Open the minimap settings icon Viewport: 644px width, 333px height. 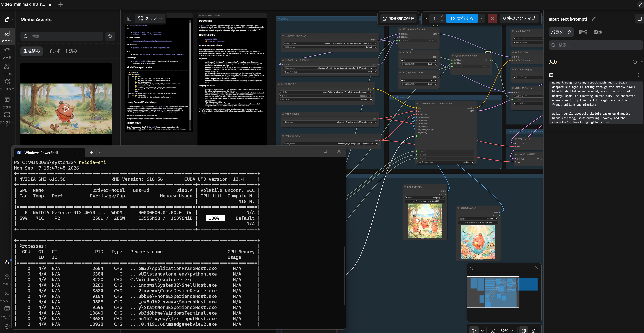pyautogui.click(x=471, y=268)
